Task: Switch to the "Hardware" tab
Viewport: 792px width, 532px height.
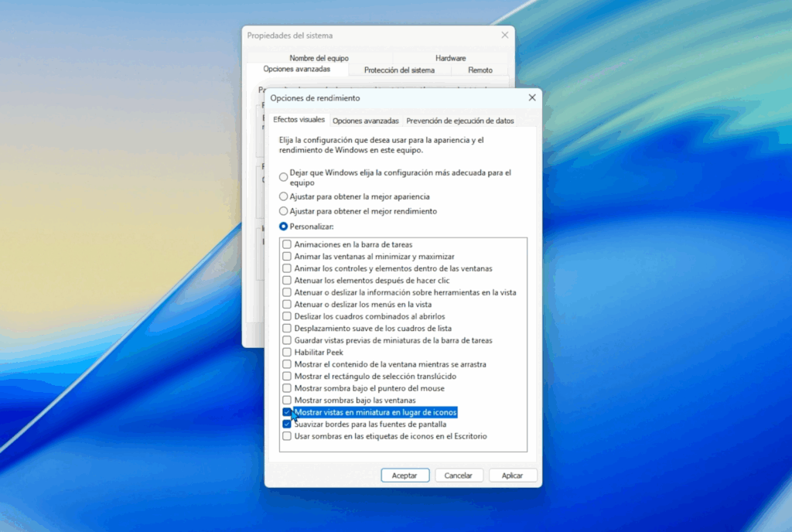Action: click(x=450, y=57)
